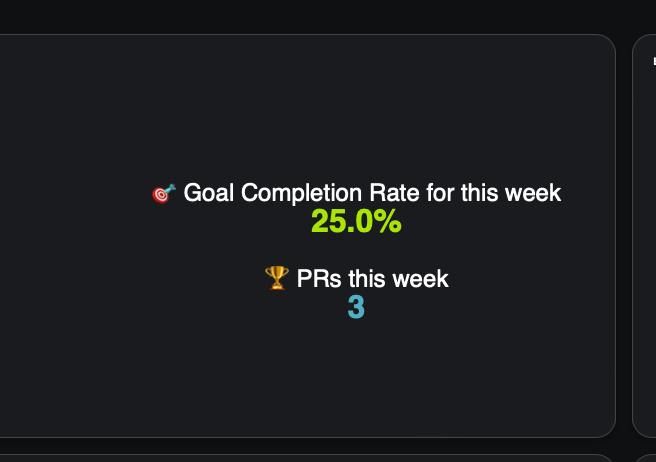
Task: Click the Goal Completion Rate heading text
Action: point(372,193)
